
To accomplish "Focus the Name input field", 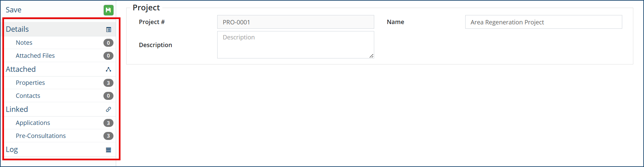I will [x=543, y=22].
